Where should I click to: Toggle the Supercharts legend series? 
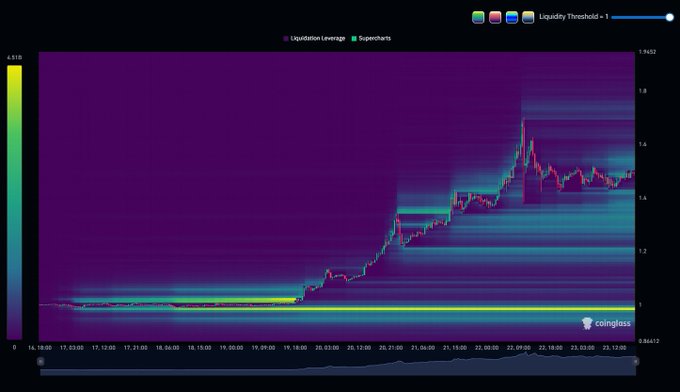coord(371,39)
